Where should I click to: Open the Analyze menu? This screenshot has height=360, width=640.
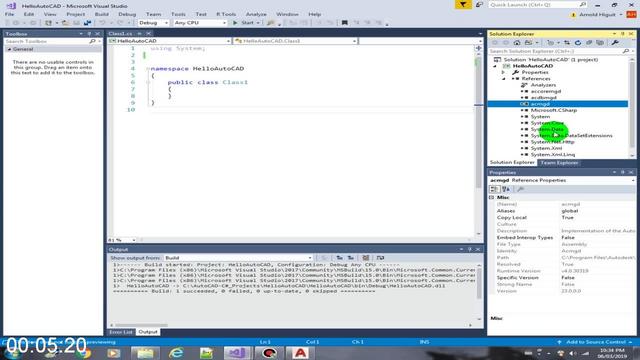click(x=256, y=14)
